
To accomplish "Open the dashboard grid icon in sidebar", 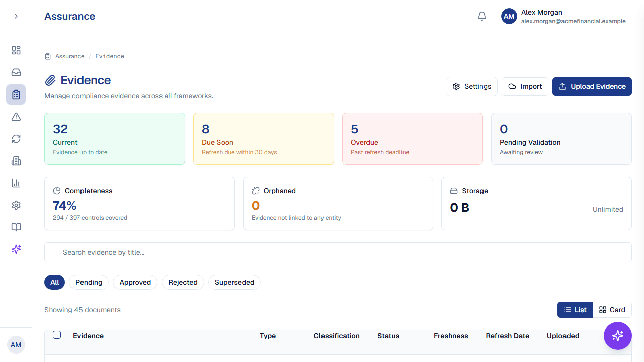I will click(16, 50).
